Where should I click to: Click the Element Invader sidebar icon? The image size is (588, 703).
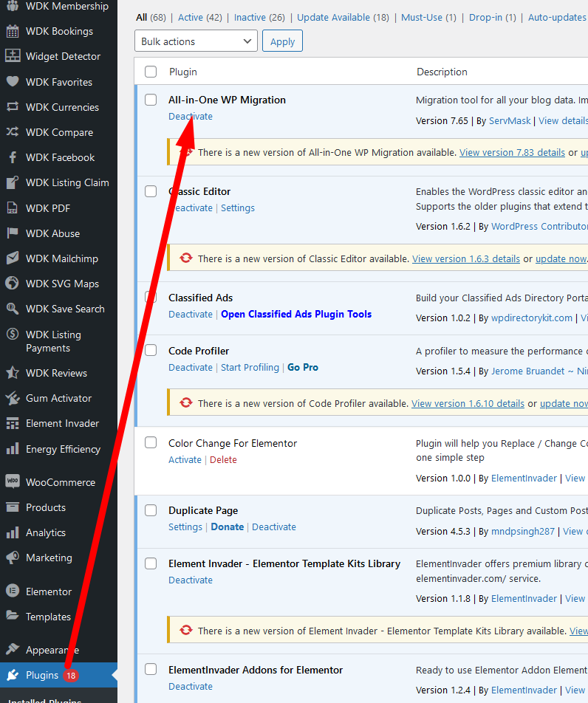(13, 423)
